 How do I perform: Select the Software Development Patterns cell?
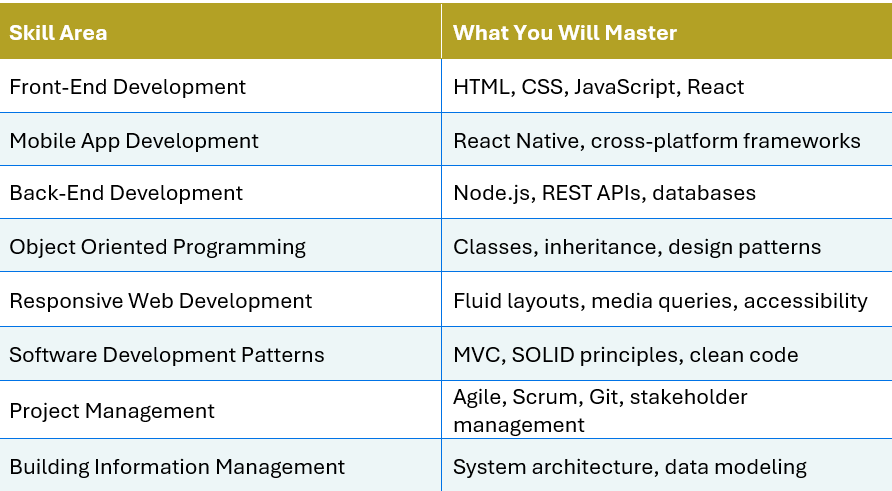click(x=166, y=355)
